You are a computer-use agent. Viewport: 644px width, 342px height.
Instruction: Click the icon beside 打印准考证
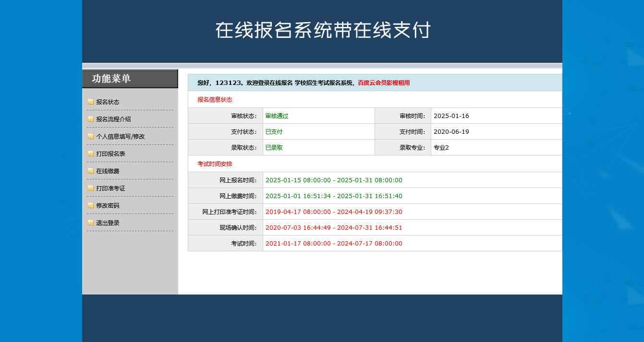(x=91, y=188)
